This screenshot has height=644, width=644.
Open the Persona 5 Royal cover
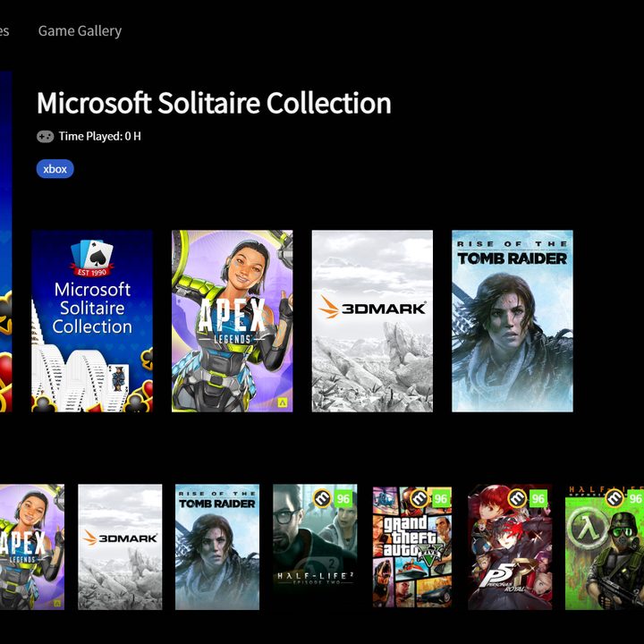click(x=510, y=547)
